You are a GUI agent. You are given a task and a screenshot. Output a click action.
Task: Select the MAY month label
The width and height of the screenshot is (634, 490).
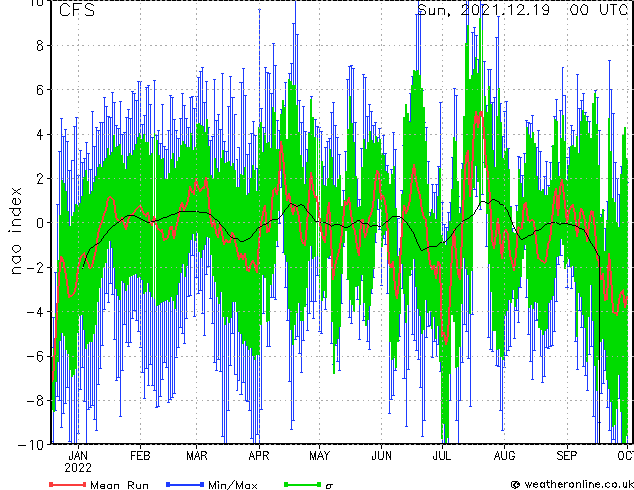pyautogui.click(x=319, y=456)
